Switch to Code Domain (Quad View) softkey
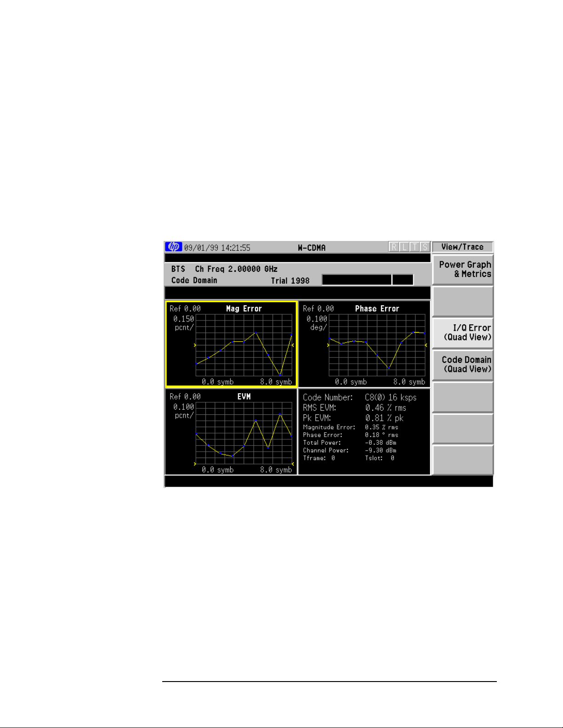Viewport: 563px width, 728px height. point(463,364)
